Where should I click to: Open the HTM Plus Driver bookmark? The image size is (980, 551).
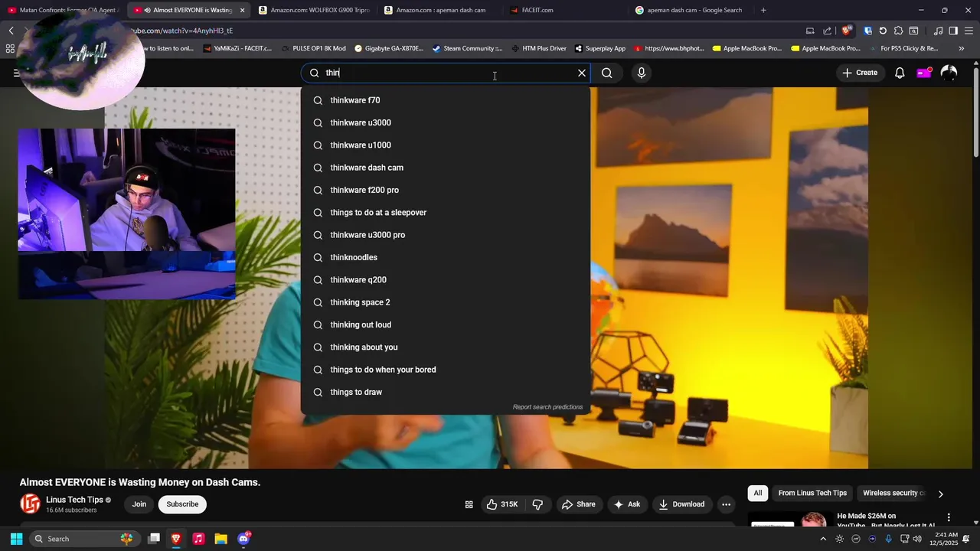tap(538, 48)
